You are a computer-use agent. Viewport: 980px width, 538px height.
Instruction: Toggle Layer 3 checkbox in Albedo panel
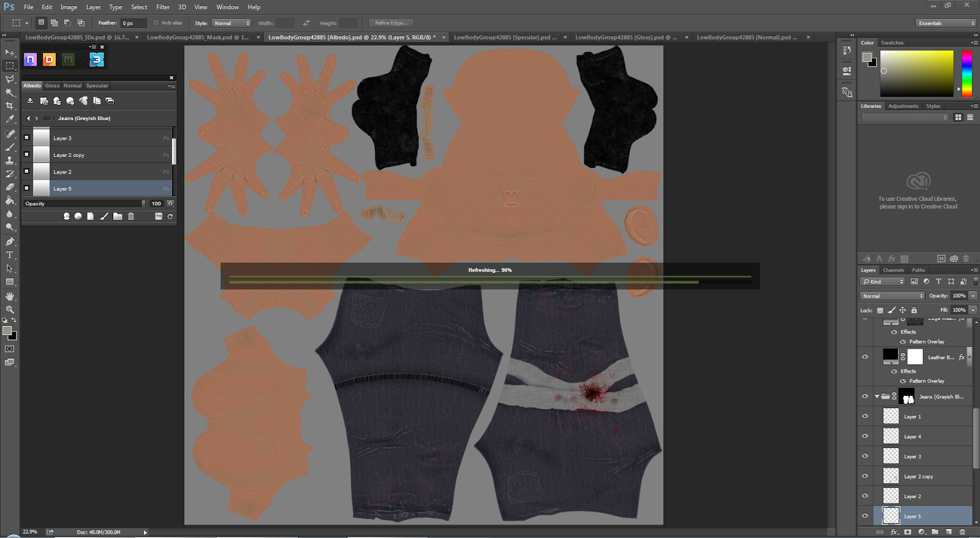pyautogui.click(x=26, y=138)
